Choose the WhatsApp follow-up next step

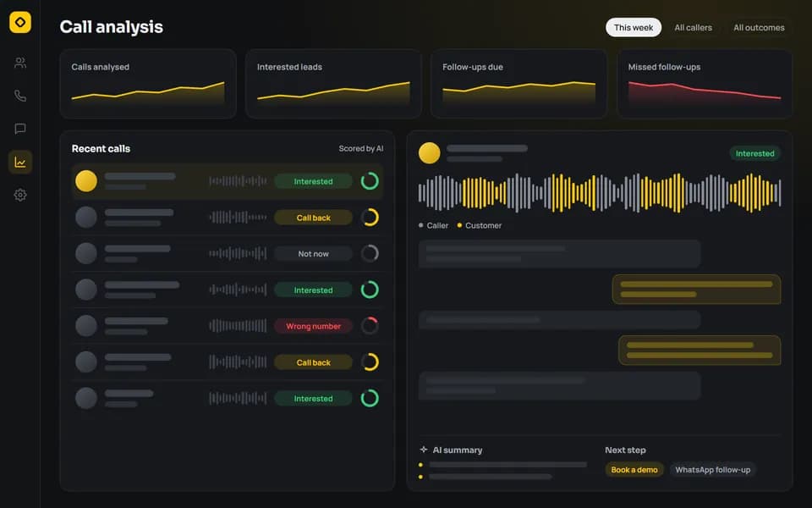click(x=712, y=470)
